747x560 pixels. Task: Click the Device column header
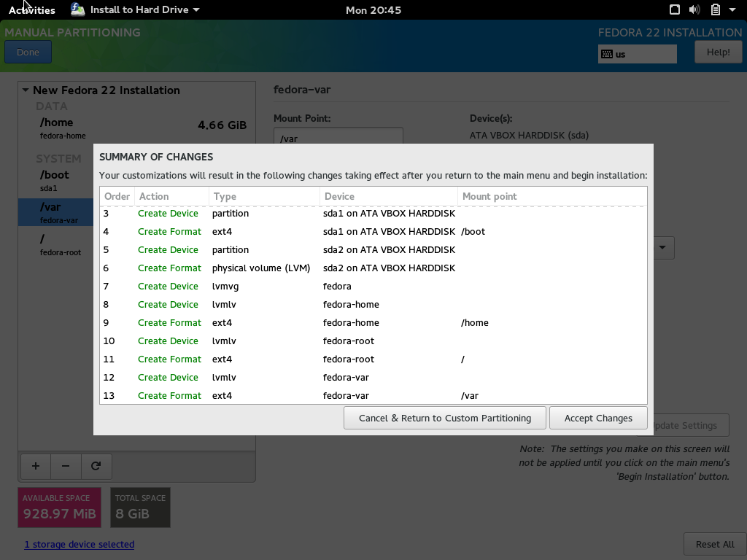click(389, 196)
